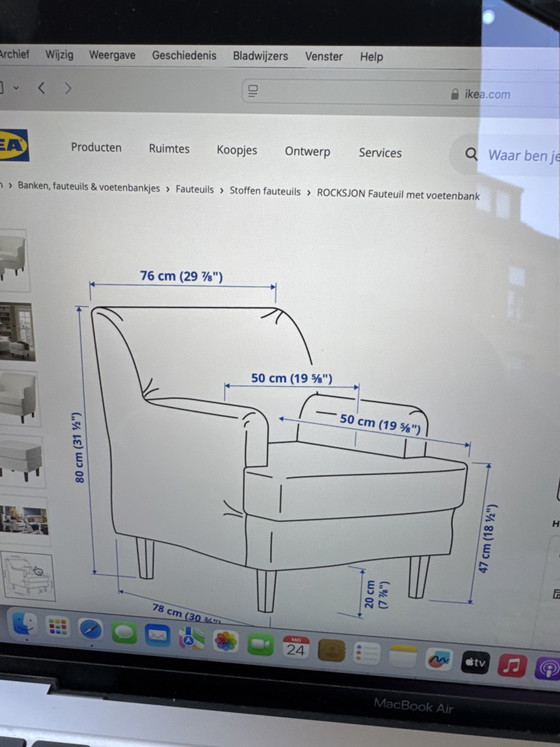Image resolution: width=560 pixels, height=747 pixels.
Task: Launch Messages from the Dock
Action: pos(124,633)
